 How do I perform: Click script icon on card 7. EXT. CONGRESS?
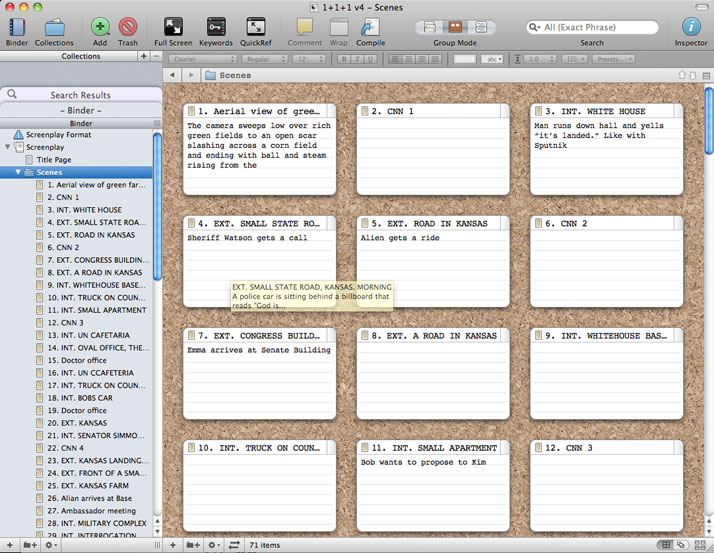pyautogui.click(x=191, y=336)
